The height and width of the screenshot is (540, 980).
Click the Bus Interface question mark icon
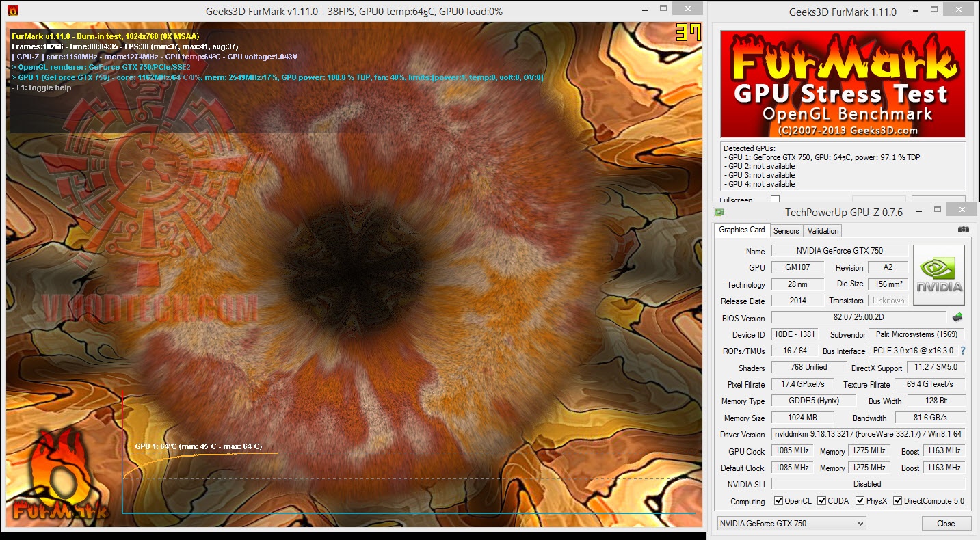(963, 351)
